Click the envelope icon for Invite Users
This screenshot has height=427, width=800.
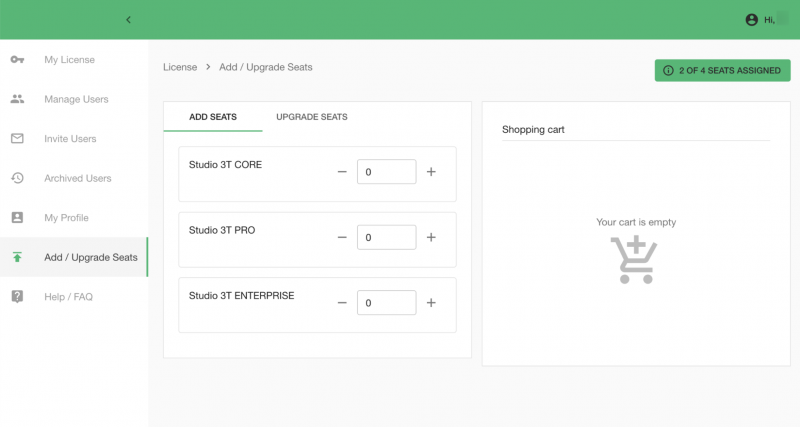tap(17, 138)
